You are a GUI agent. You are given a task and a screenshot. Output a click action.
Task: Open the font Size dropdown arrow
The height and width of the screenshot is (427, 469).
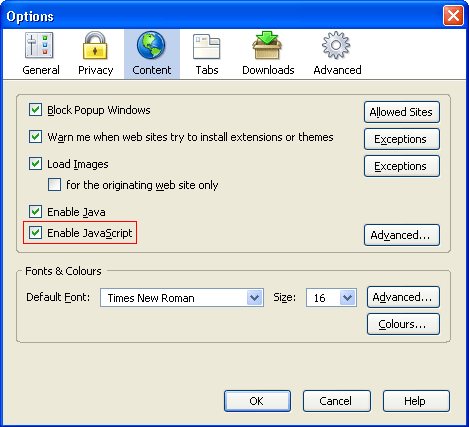(347, 297)
